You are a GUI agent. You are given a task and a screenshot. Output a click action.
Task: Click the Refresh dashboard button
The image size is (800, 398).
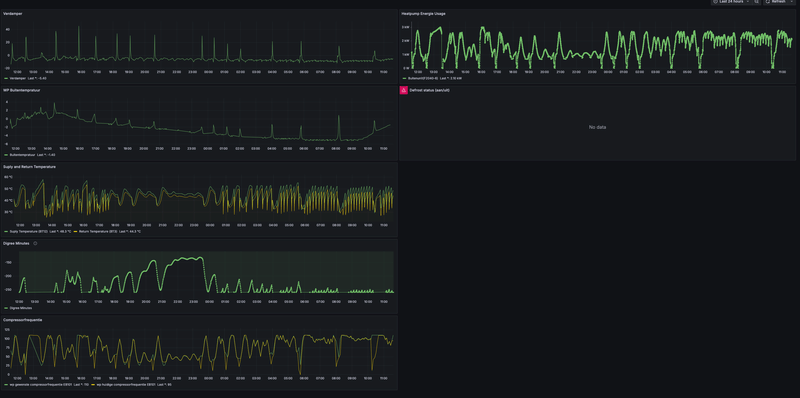(x=776, y=2)
